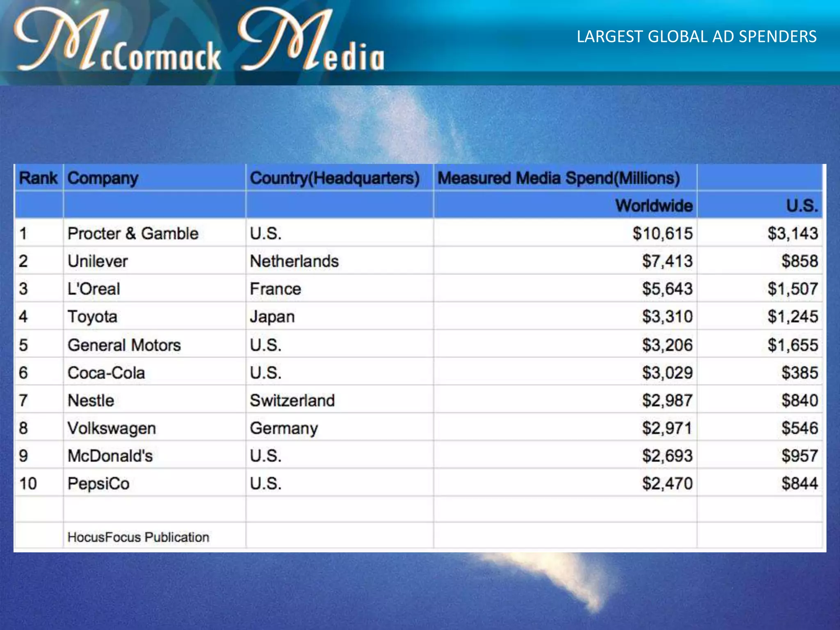Click the '$10,615' worldwide spend value
Image resolution: width=840 pixels, height=630 pixels.
662,233
